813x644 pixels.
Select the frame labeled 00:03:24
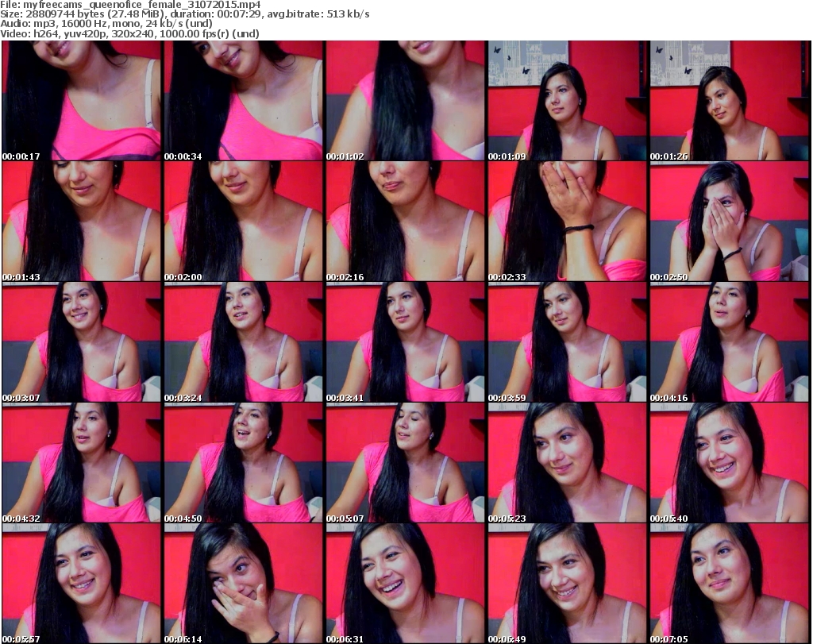click(x=243, y=342)
